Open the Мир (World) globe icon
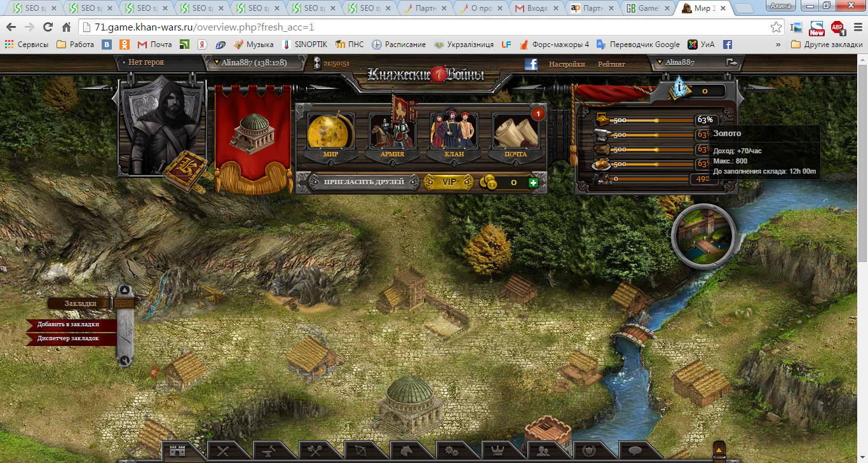868x463 pixels. coord(330,132)
